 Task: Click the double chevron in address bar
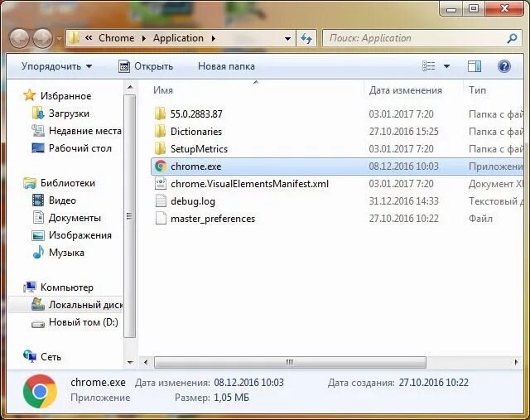(x=89, y=38)
